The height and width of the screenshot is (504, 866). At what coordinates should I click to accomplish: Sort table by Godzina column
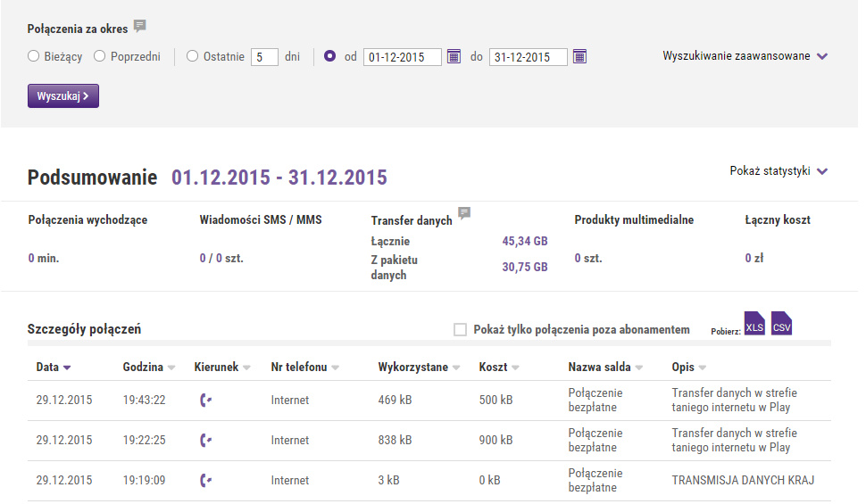click(x=149, y=368)
